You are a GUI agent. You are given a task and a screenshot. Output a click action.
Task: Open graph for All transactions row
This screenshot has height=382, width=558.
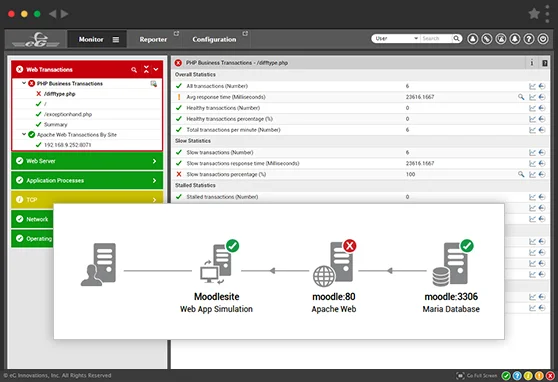pos(532,86)
